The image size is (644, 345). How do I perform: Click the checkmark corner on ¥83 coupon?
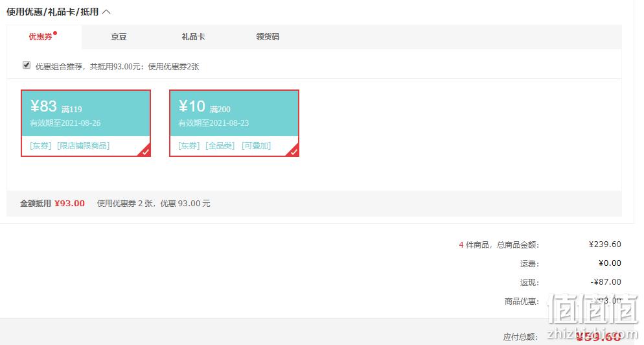pyautogui.click(x=145, y=152)
